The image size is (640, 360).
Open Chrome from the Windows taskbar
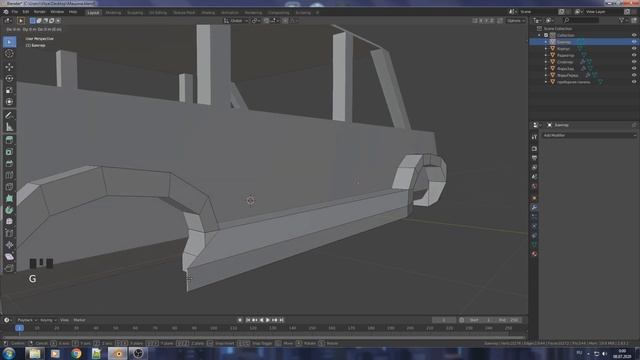point(76,353)
